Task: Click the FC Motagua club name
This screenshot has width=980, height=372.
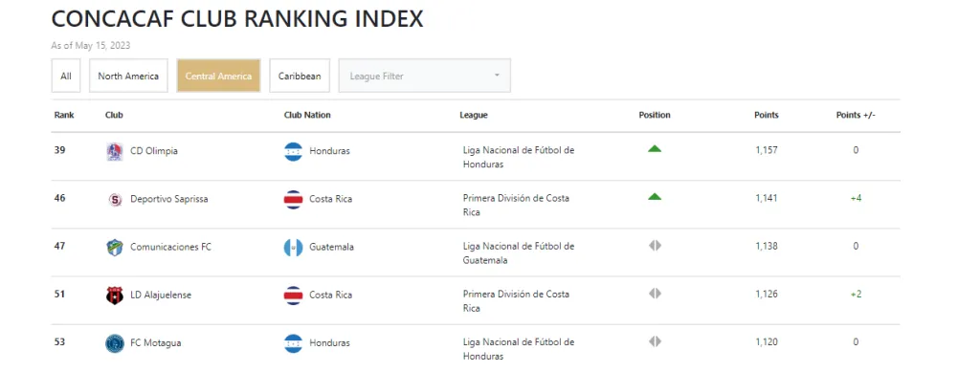Action: [156, 343]
